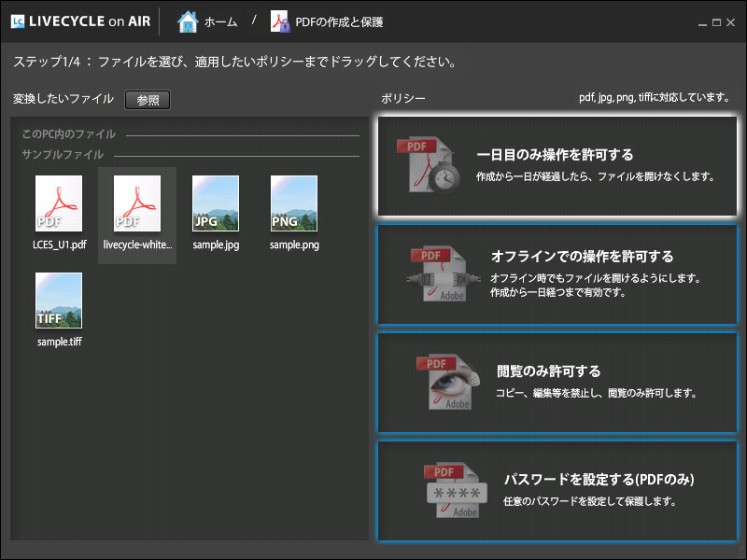Select the LCES_U1.pdf file icon
The height and width of the screenshot is (560, 747).
(x=59, y=203)
